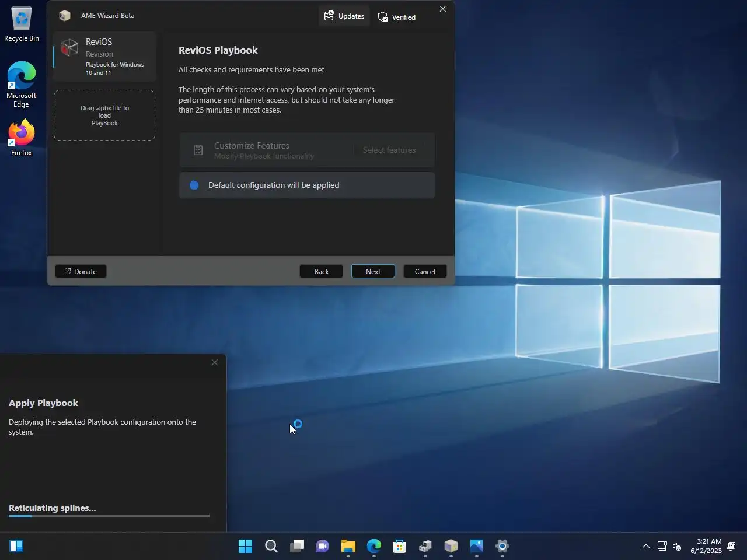
Task: Click the installer icon left of the box icon in taskbar
Action: coord(425,546)
